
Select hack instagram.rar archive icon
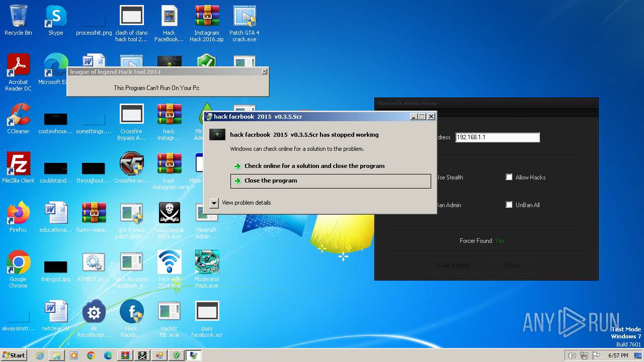[x=169, y=171]
